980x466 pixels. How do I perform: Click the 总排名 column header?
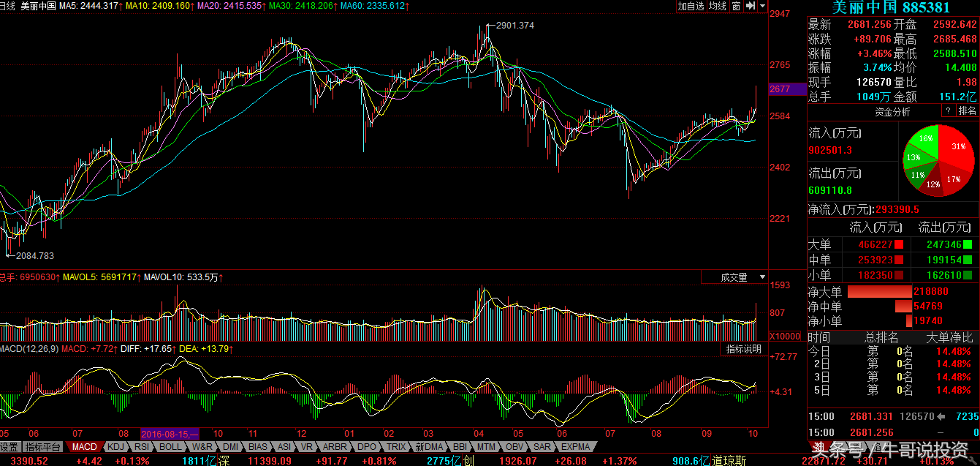tap(882, 337)
